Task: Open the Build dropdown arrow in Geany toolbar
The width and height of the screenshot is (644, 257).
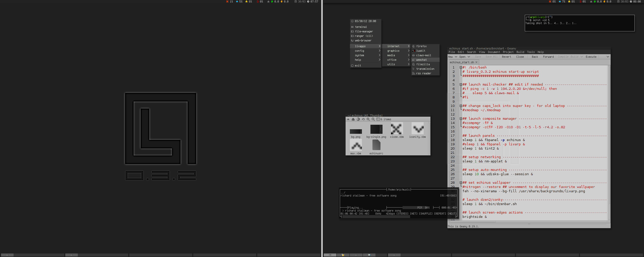Action: [582, 57]
